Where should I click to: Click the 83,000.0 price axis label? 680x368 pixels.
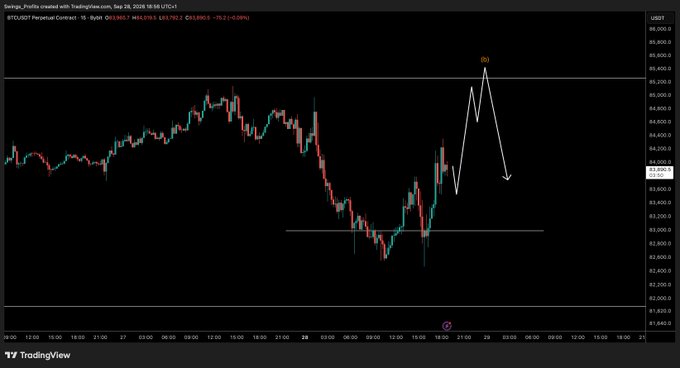point(660,230)
